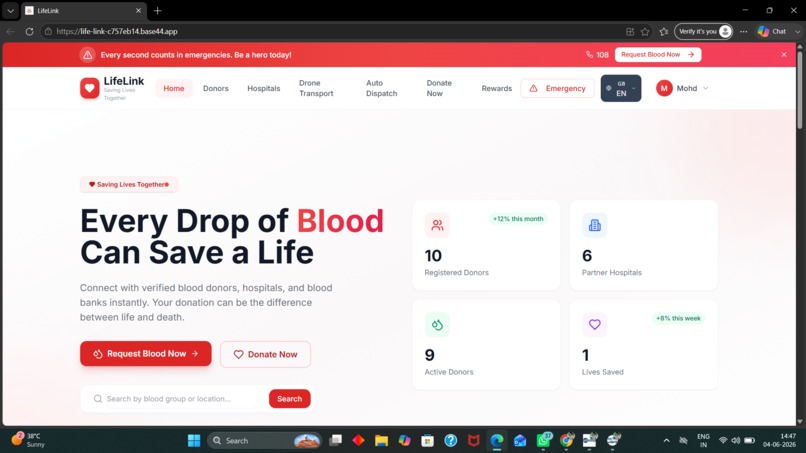Open Donate Now in the navigation bar
The image size is (806, 453).
pyautogui.click(x=439, y=88)
